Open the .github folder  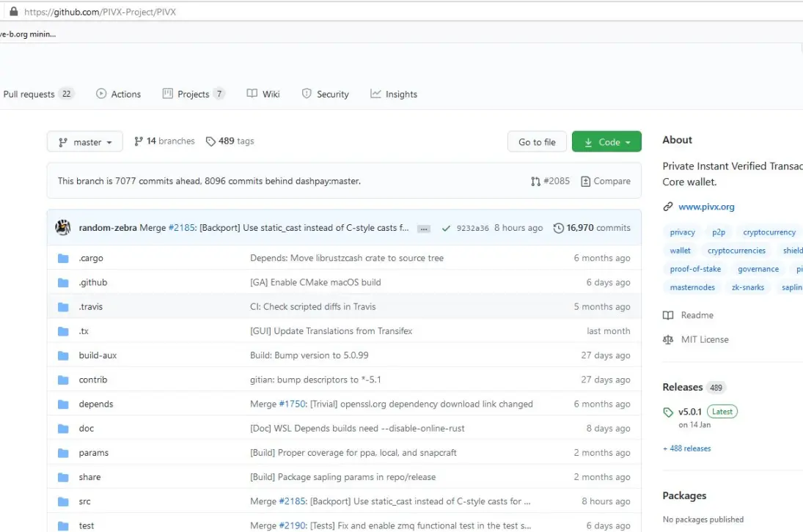pos(92,282)
